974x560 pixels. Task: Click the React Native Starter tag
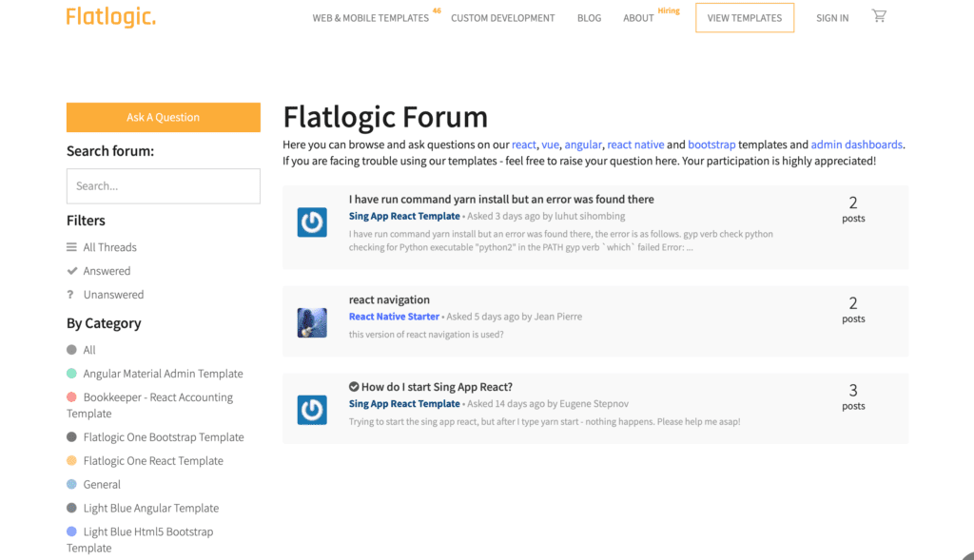point(394,317)
